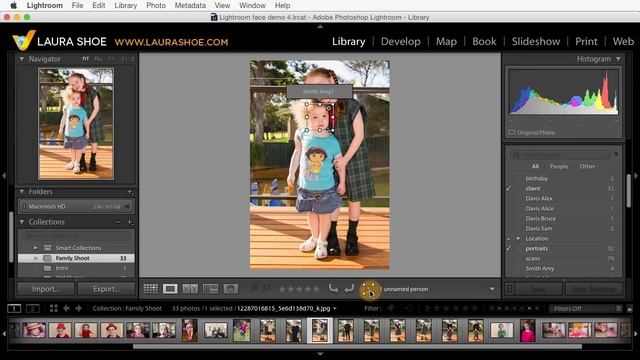Open the Compare view (XY) icon
The height and width of the screenshot is (360, 640).
(190, 289)
